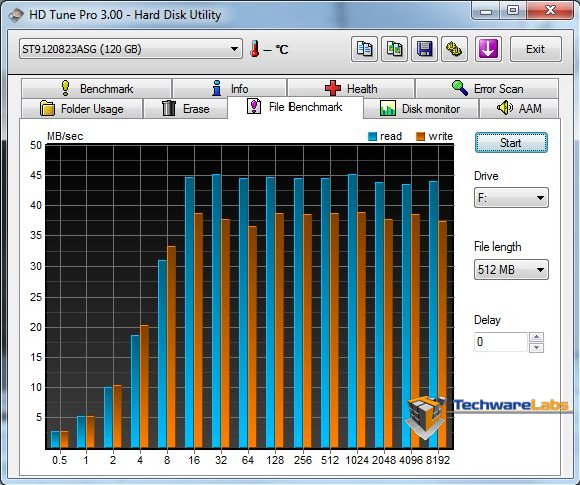Click the copy text to clipboard icon
Image resolution: width=580 pixels, height=485 pixels.
[x=364, y=49]
